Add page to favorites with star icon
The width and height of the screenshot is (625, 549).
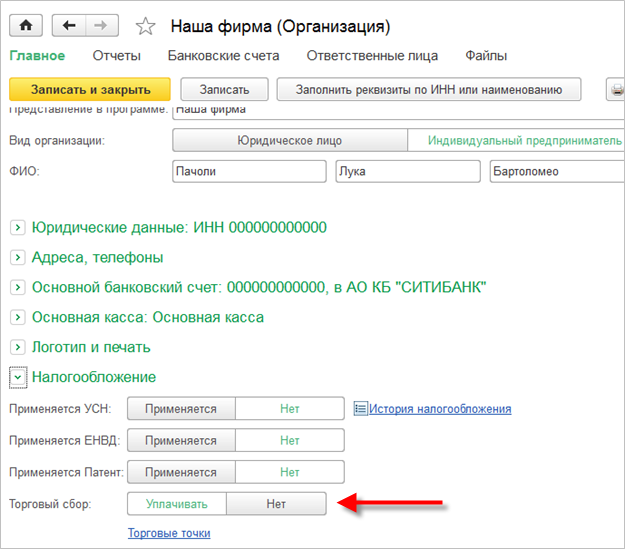(x=145, y=26)
